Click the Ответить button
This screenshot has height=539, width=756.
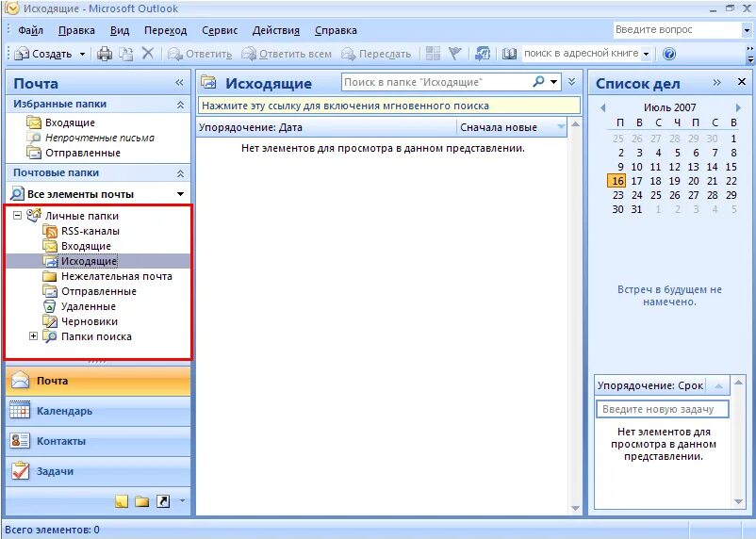coord(200,54)
